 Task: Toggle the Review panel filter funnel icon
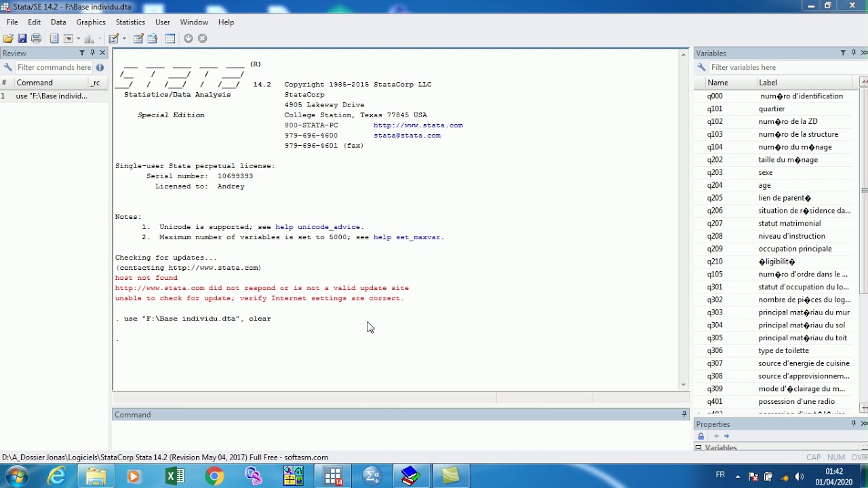tap(82, 53)
